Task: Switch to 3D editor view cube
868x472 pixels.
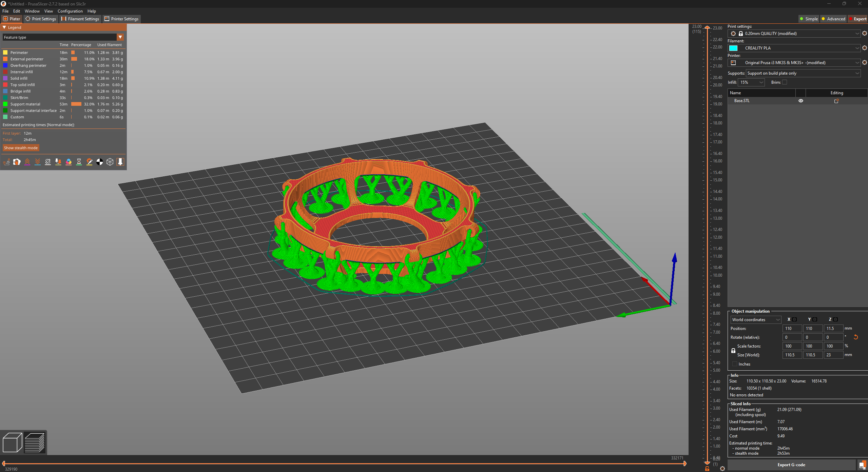Action: (x=12, y=442)
